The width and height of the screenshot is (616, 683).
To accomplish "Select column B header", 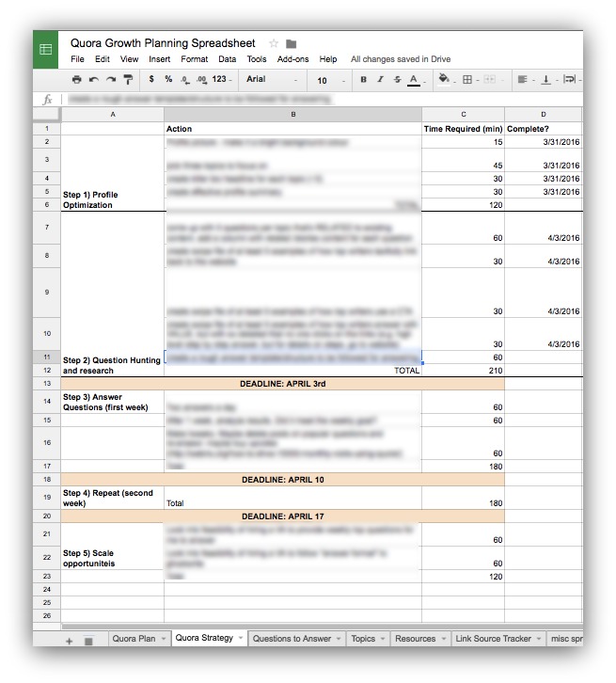I will pyautogui.click(x=293, y=115).
